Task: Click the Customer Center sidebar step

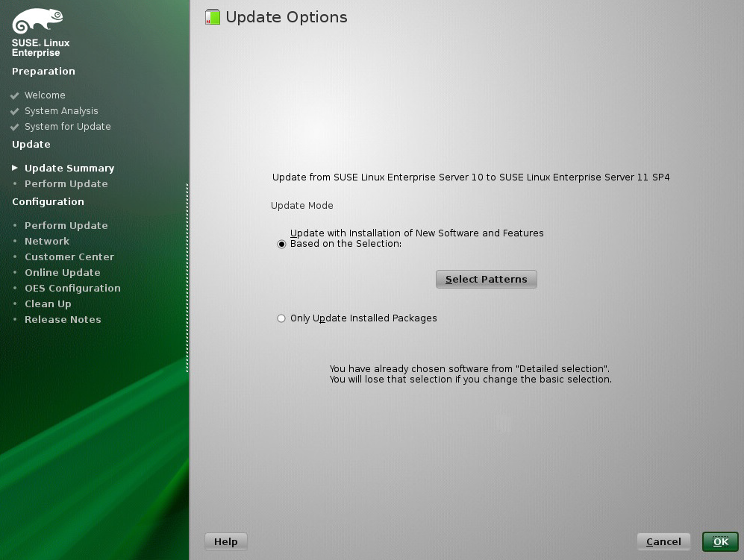Action: coord(69,257)
